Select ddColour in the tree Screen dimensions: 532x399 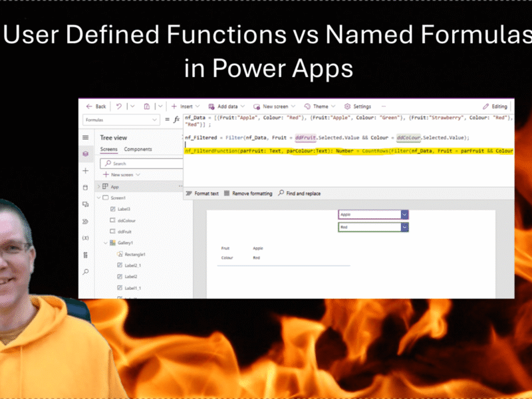tap(126, 221)
